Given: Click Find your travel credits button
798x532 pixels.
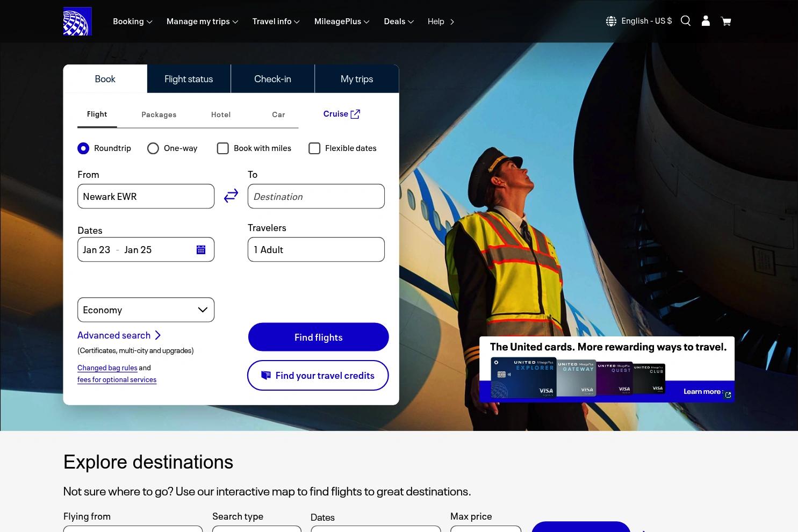Looking at the screenshot, I should tap(318, 376).
